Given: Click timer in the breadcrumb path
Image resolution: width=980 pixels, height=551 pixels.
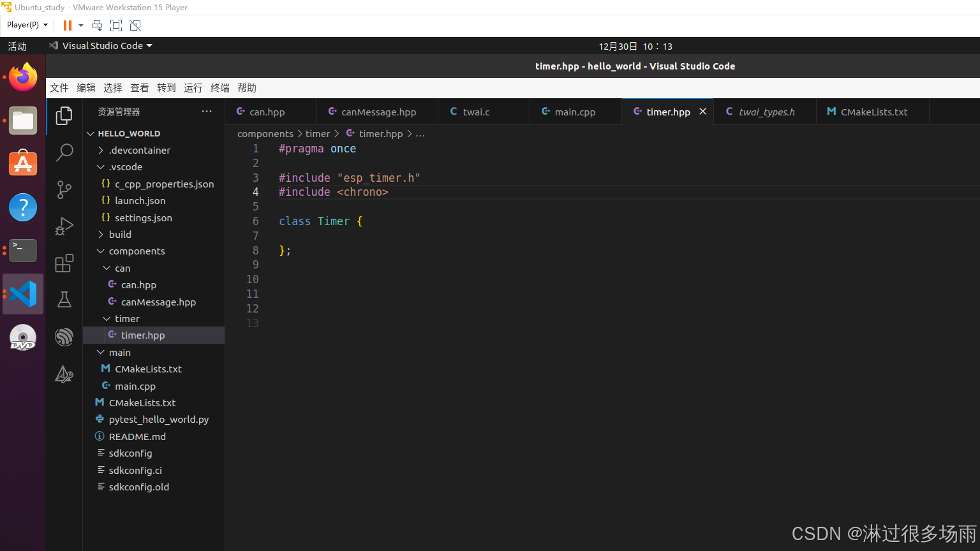Looking at the screenshot, I should point(318,134).
